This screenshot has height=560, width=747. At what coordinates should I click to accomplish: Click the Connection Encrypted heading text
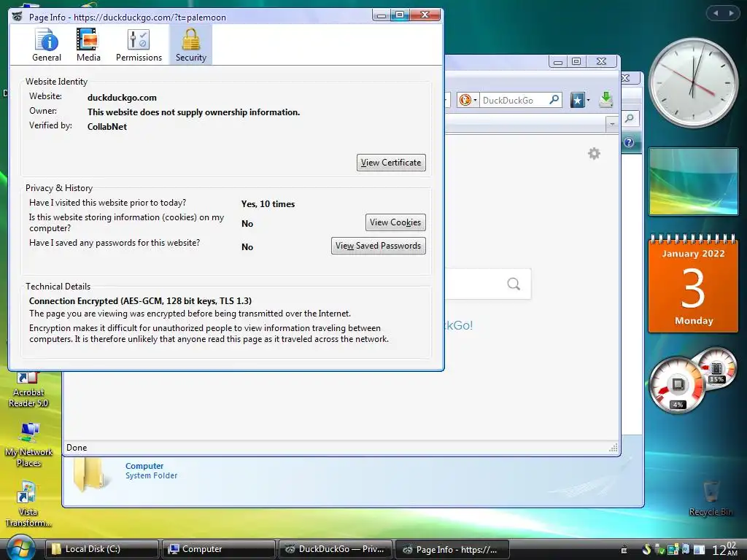[141, 301]
